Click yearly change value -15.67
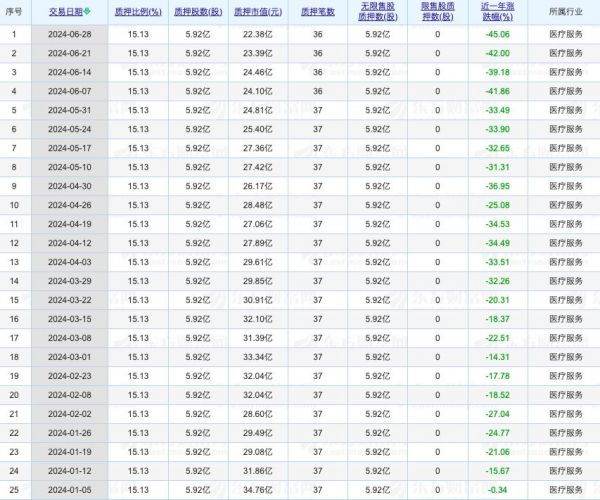 (x=497, y=471)
